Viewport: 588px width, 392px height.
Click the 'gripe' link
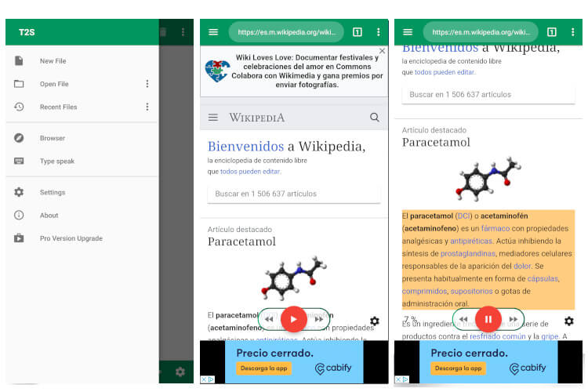click(550, 336)
